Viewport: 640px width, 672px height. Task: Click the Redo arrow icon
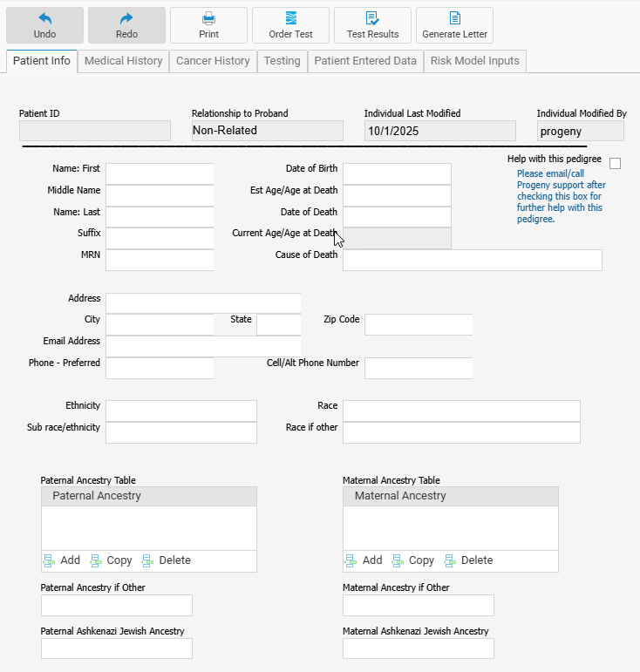tap(126, 18)
